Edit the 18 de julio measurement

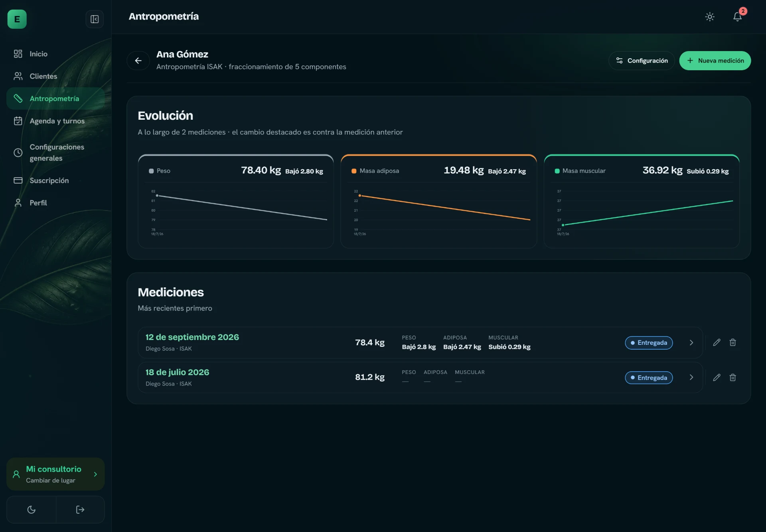click(717, 378)
